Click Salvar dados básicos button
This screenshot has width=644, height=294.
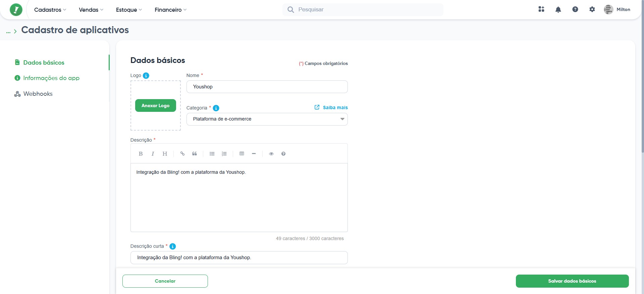(572, 281)
